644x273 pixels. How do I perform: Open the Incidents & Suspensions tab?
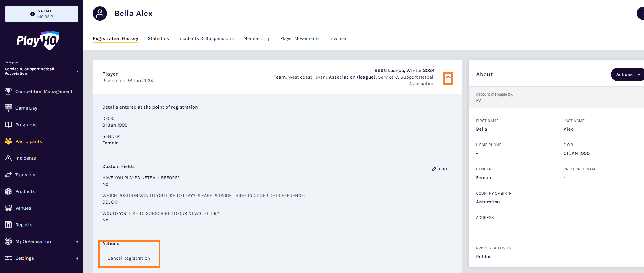tap(206, 38)
